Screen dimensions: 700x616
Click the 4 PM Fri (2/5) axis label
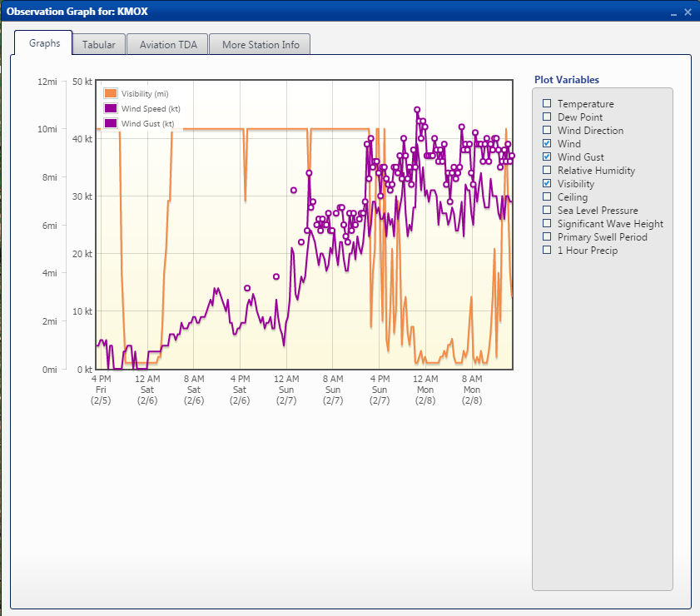pos(101,390)
